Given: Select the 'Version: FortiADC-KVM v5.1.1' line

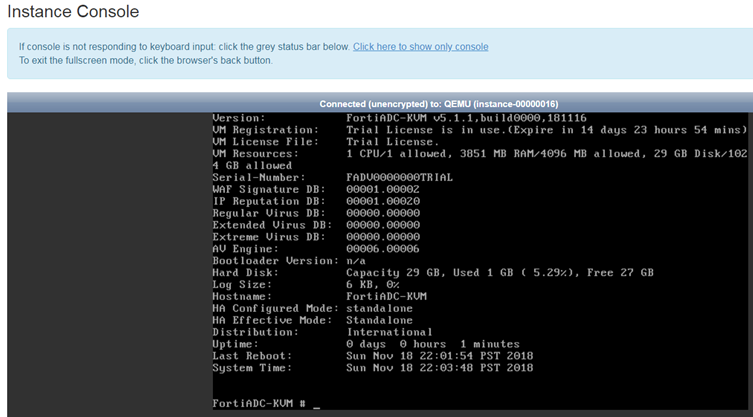Looking at the screenshot, I should click(400, 118).
